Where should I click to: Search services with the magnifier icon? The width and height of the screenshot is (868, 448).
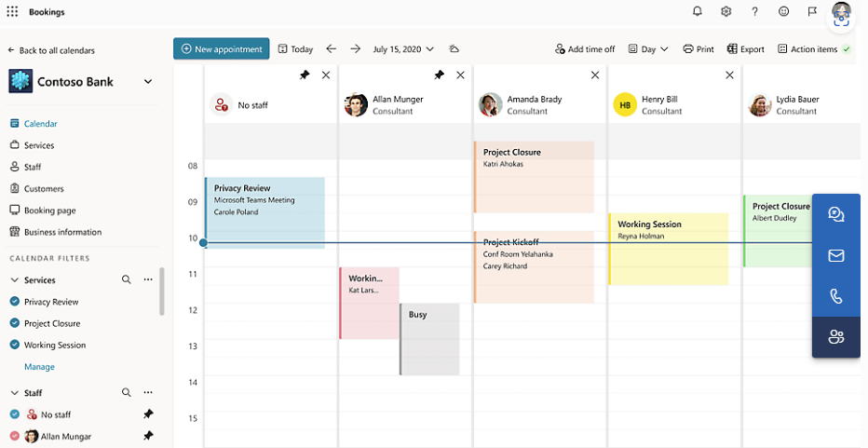127,279
